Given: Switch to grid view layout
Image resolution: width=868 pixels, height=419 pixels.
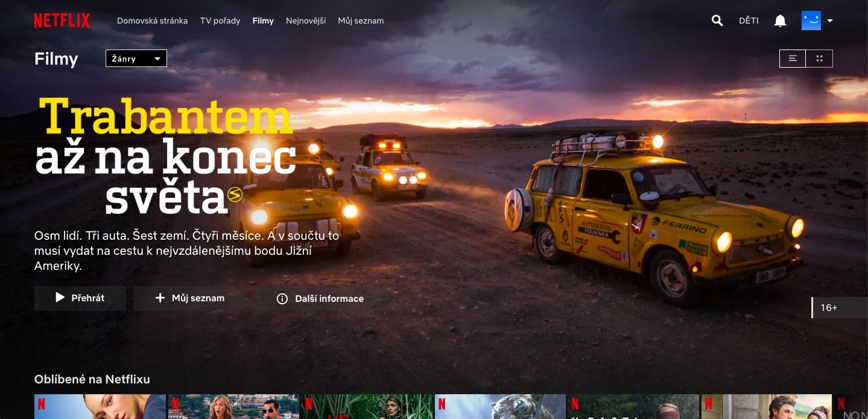Looking at the screenshot, I should (819, 59).
